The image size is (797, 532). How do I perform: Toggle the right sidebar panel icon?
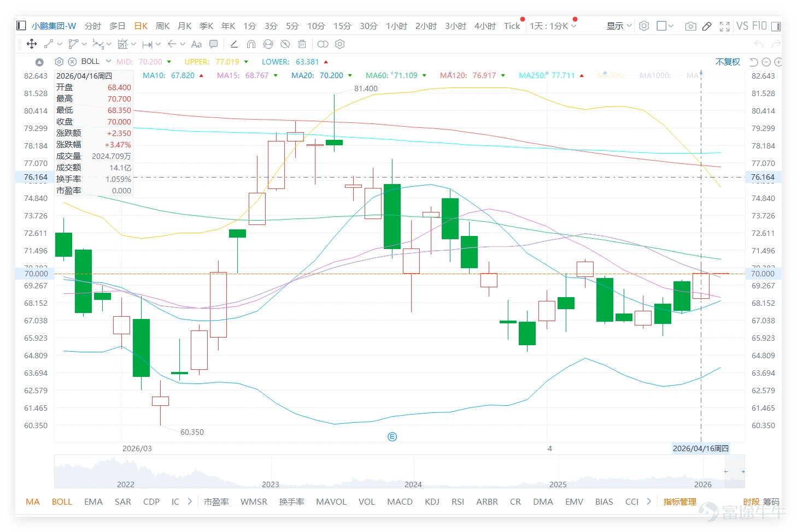(777, 26)
